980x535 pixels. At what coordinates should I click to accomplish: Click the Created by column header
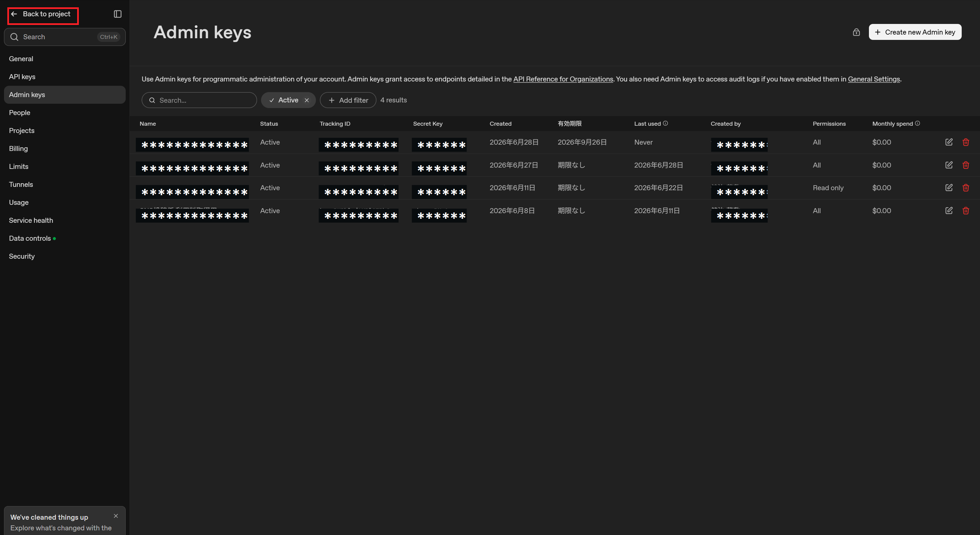[x=726, y=124]
